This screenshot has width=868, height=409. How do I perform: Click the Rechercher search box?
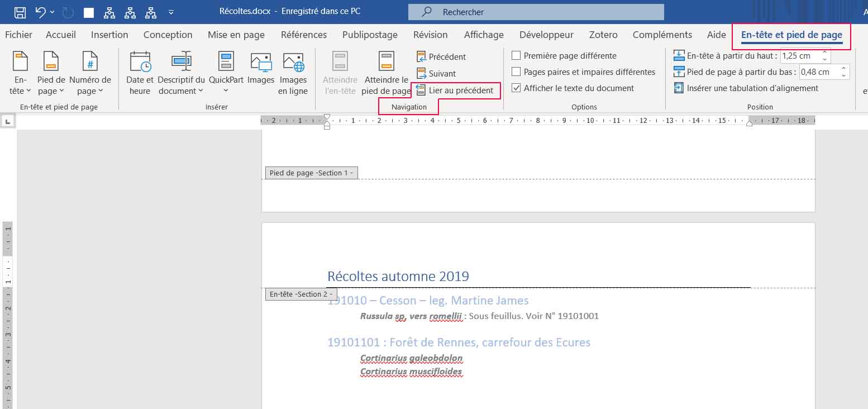(x=536, y=12)
